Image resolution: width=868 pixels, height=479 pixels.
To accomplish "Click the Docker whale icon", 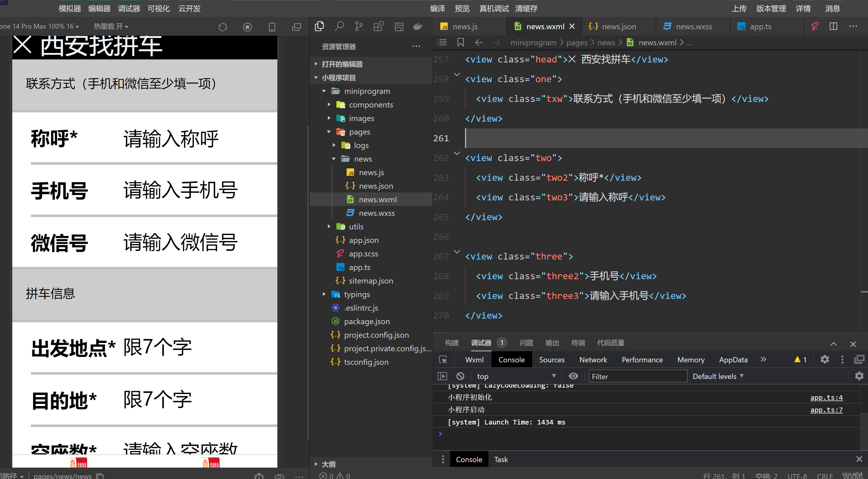I will coord(418,26).
